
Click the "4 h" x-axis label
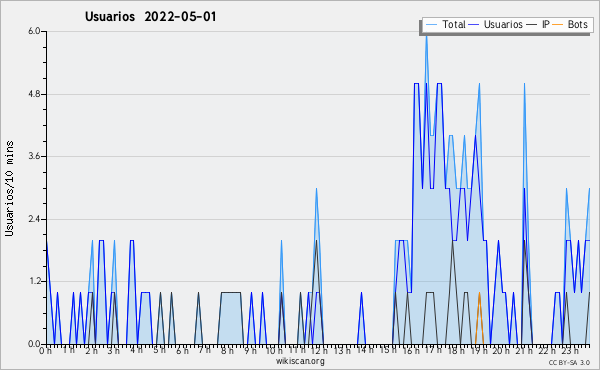coord(137,350)
